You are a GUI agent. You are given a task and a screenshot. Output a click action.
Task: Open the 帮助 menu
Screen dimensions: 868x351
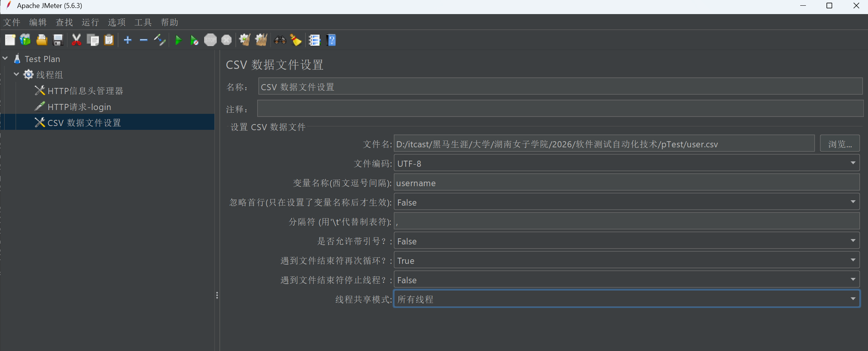point(169,22)
